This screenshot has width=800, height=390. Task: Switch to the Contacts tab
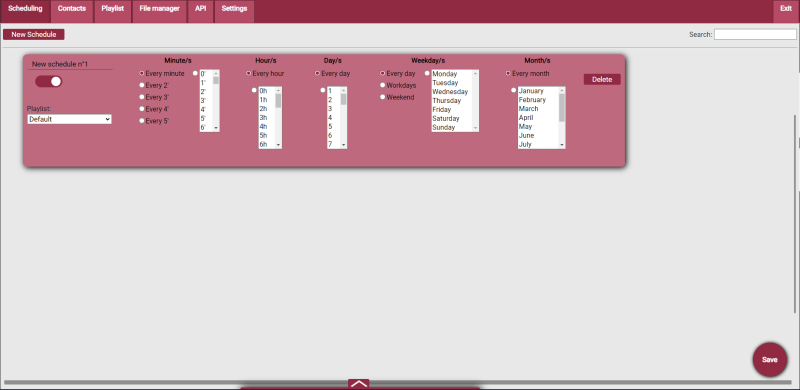pyautogui.click(x=72, y=11)
